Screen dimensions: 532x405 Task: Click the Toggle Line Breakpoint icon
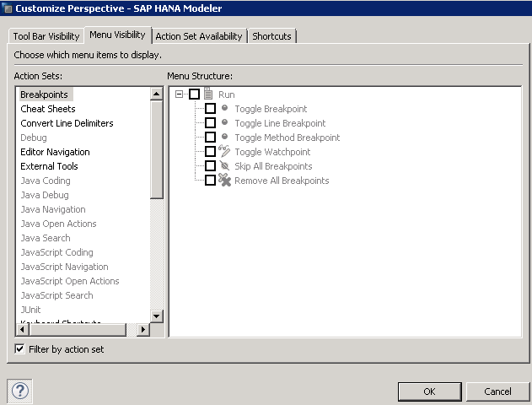(x=225, y=123)
